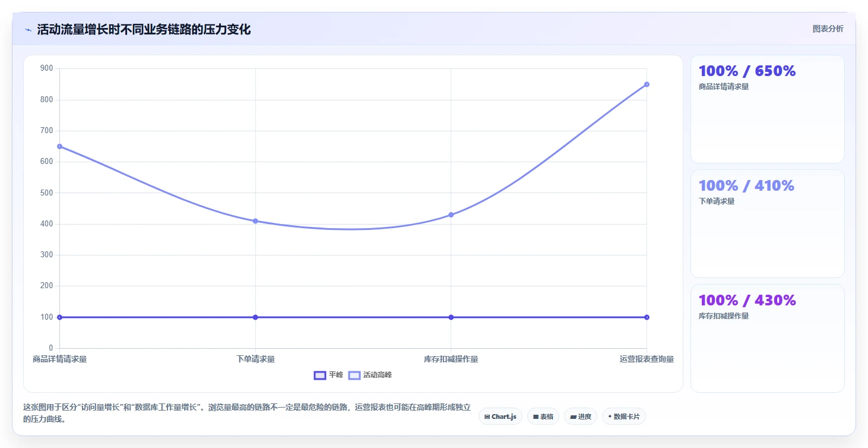868x448 pixels.
Task: Click the lightning icon beside the chart title
Action: point(28,30)
